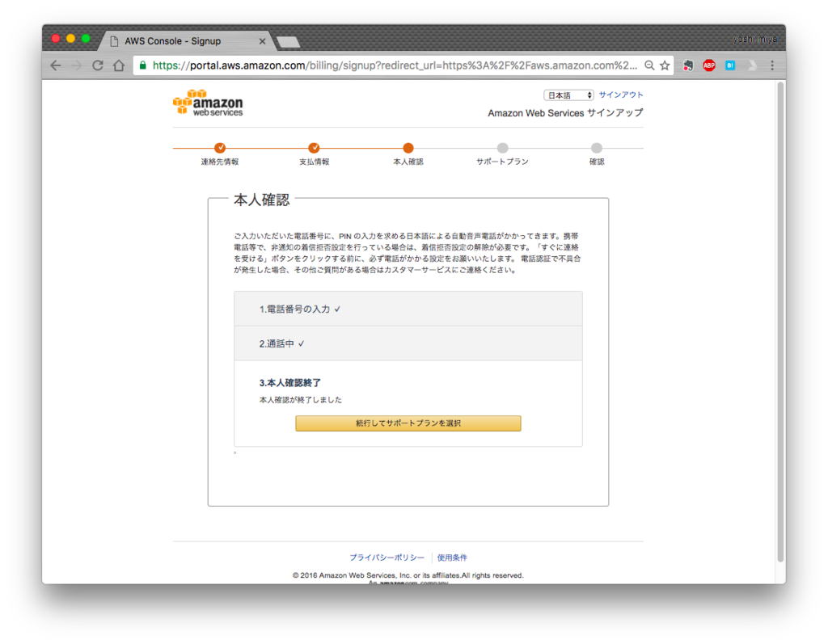Viewport: 828px width, 644px height.
Task: Click the browser forward arrow
Action: [77, 65]
